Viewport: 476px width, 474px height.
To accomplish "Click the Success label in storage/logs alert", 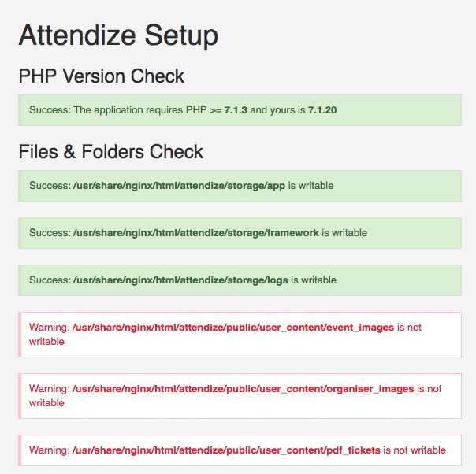I will click(x=49, y=280).
